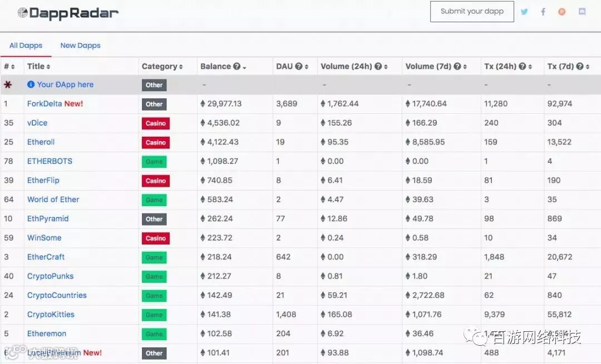Screen dimensions: 601x364
Task: Sort table by DAU arrows
Action: click(306, 67)
